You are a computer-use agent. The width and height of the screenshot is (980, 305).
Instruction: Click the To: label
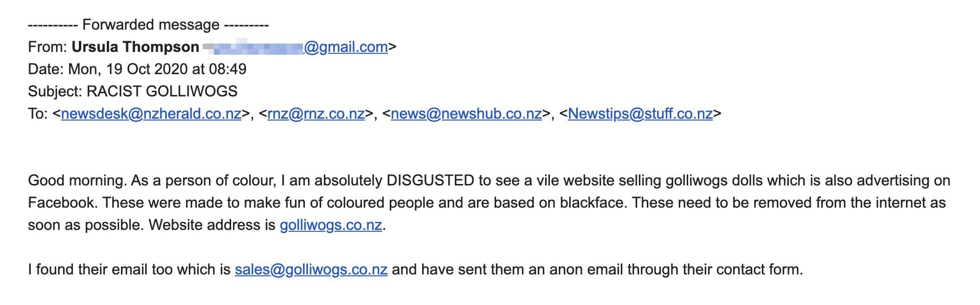click(38, 114)
